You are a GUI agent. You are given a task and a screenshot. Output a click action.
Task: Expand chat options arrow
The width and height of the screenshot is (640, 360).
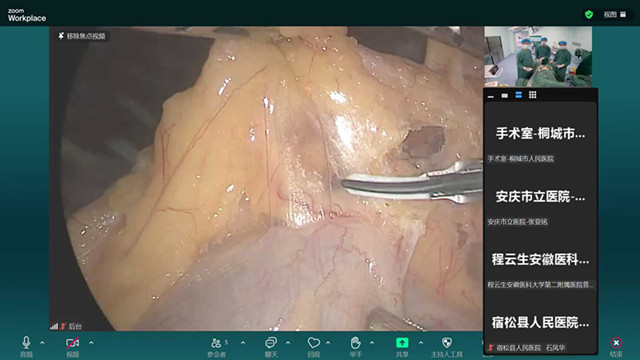tap(288, 343)
